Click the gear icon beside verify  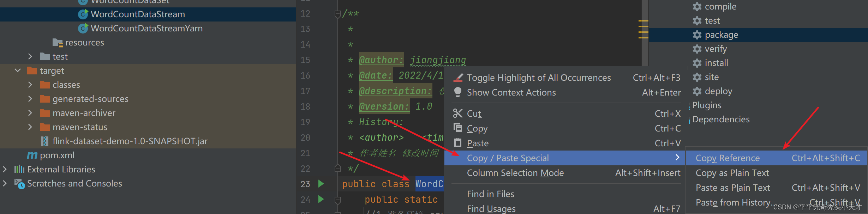click(697, 49)
